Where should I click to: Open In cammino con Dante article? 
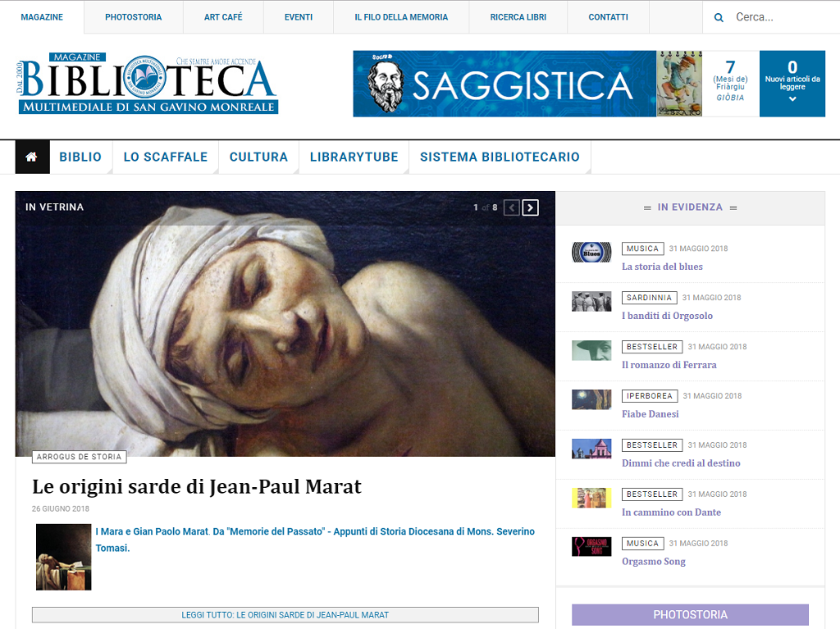click(x=671, y=513)
